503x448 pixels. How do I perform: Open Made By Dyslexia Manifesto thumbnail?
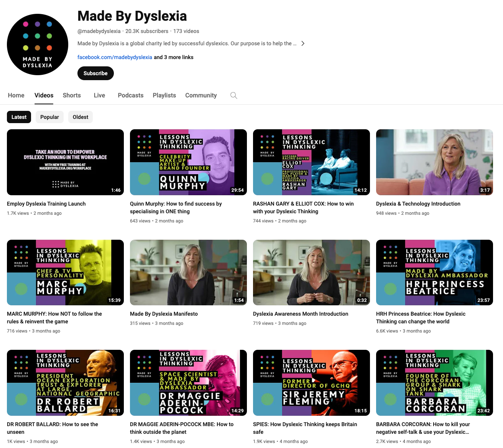tap(188, 272)
